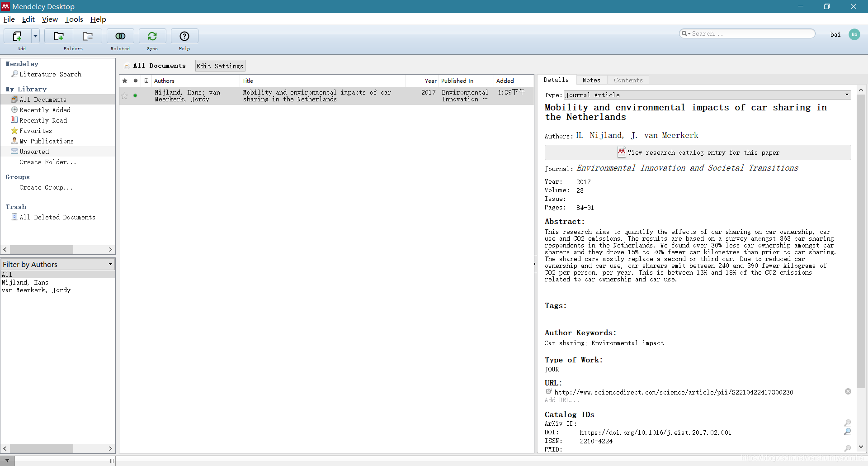The image size is (868, 466).
Task: Click the Environmental Innovation journal name field
Action: [687, 168]
